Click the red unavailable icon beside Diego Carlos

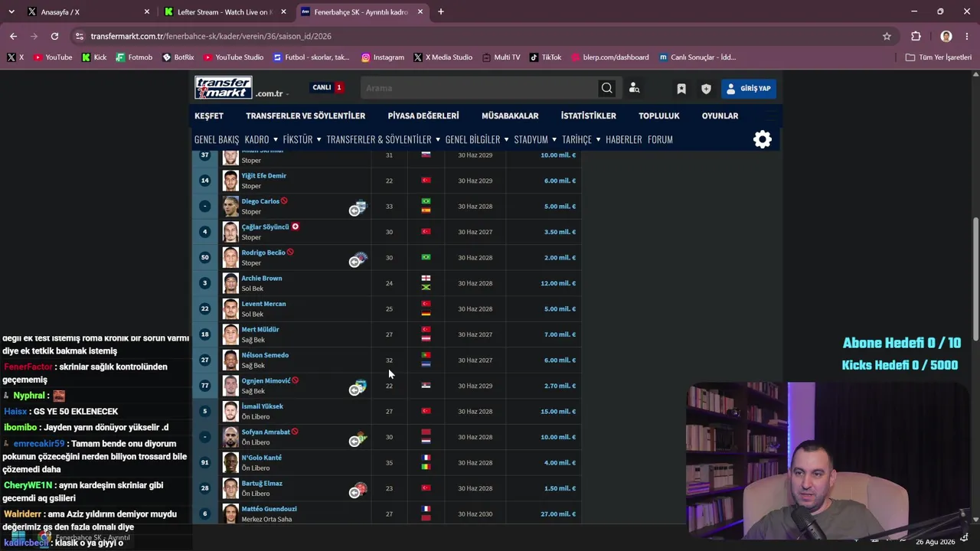(x=284, y=201)
